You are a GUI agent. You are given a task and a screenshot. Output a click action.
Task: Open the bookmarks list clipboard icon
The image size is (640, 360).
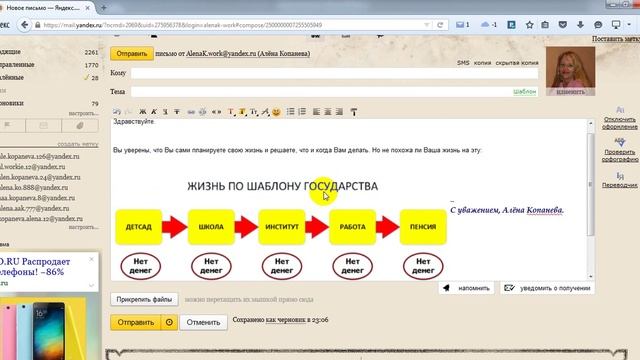tap(545, 25)
